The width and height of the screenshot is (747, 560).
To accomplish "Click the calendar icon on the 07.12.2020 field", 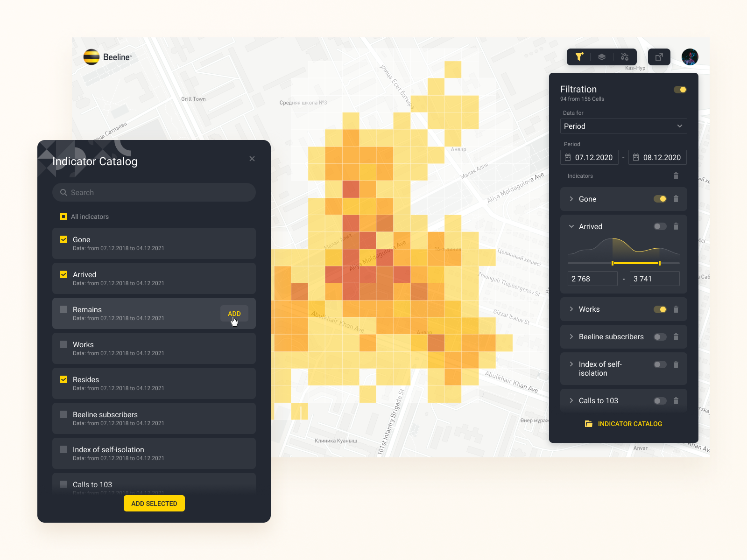I will pyautogui.click(x=569, y=157).
